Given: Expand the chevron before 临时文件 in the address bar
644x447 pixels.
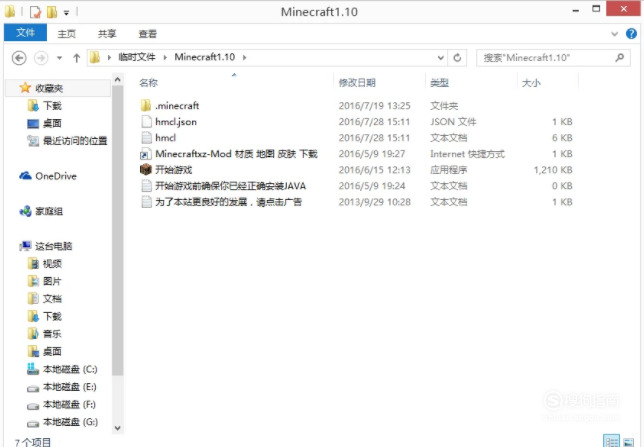Looking at the screenshot, I should [109, 58].
